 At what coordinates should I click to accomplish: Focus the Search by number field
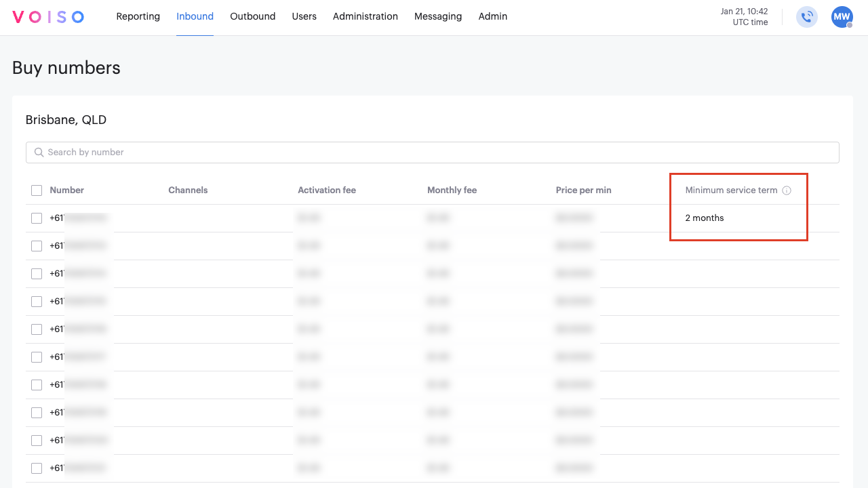coord(434,152)
